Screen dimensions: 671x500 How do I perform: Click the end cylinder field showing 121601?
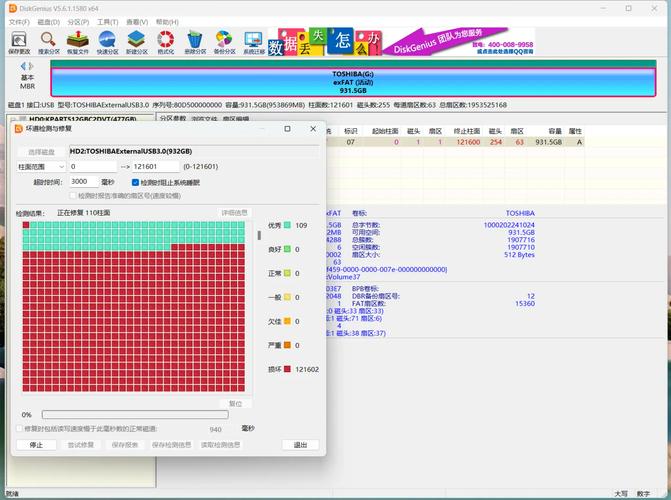(x=156, y=167)
